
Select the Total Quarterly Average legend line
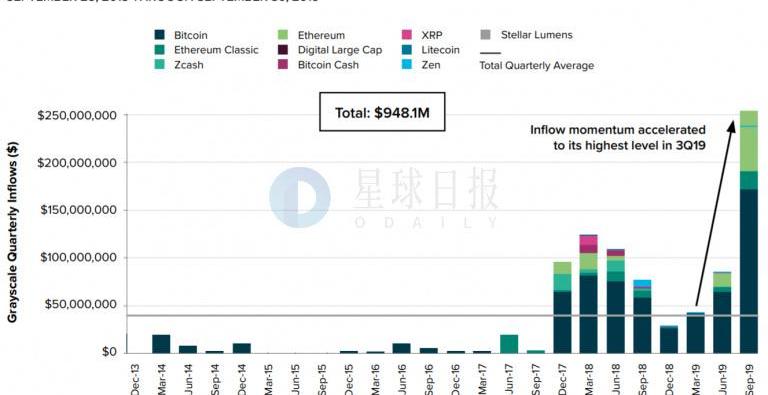(x=490, y=52)
